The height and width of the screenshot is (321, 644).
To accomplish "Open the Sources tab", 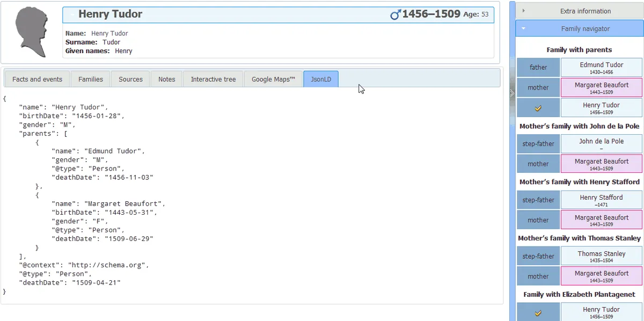I will click(x=130, y=79).
